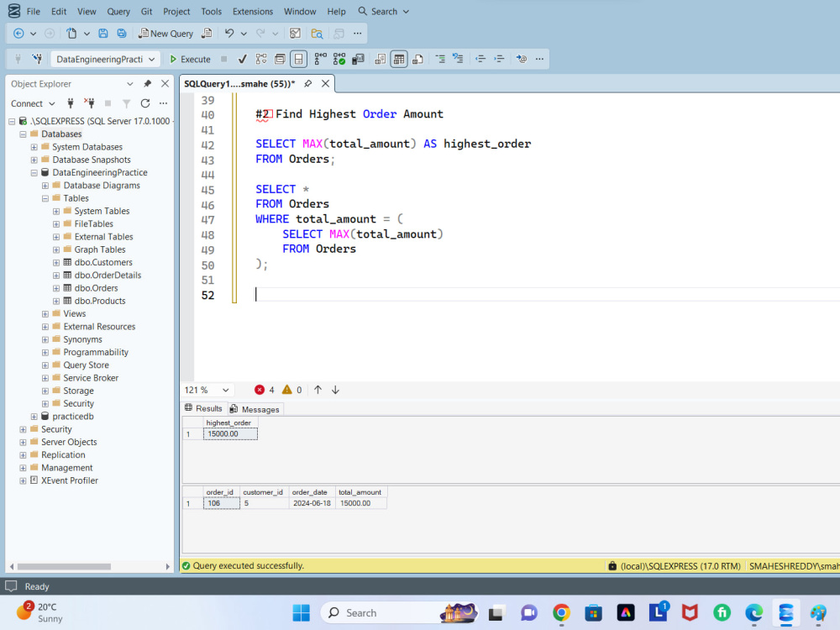
Task: Expand the Views folder node
Action: (x=45, y=314)
